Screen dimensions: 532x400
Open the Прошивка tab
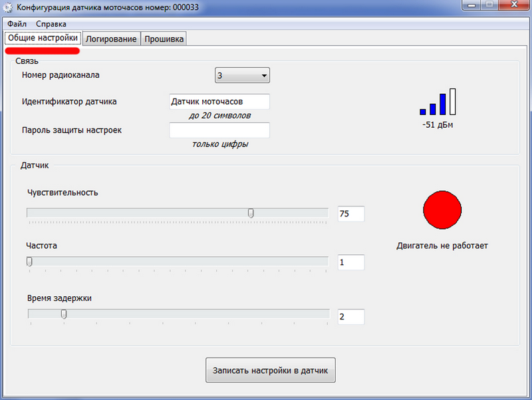(x=164, y=39)
